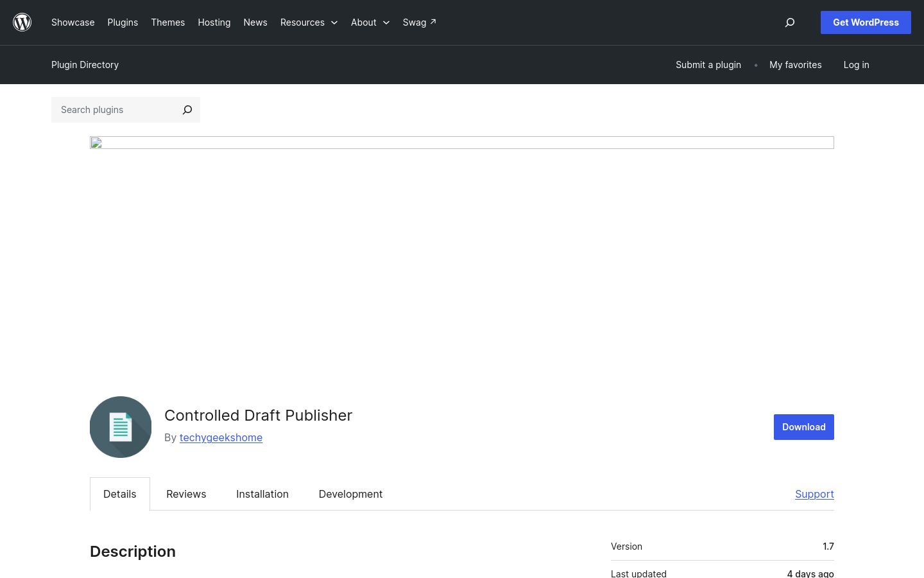Click the Controlled Draft Publisher title
Viewport: 924px width, 578px height.
(259, 416)
